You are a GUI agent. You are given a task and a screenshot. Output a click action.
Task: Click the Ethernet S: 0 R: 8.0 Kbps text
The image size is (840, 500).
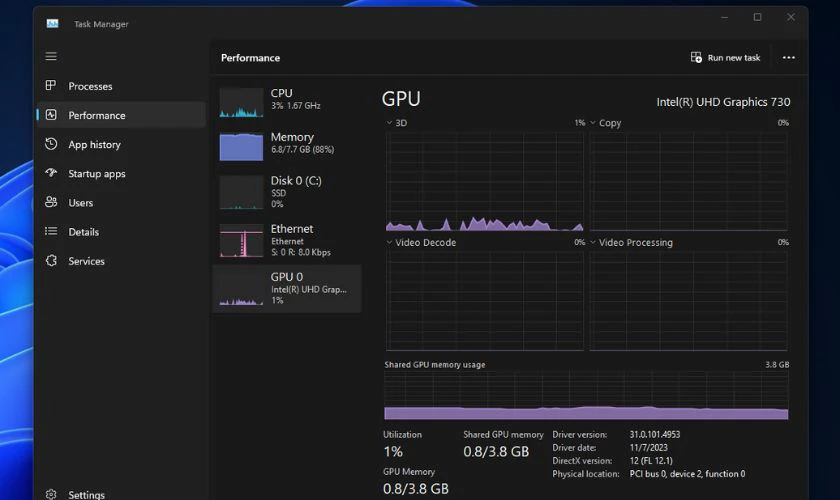point(301,252)
